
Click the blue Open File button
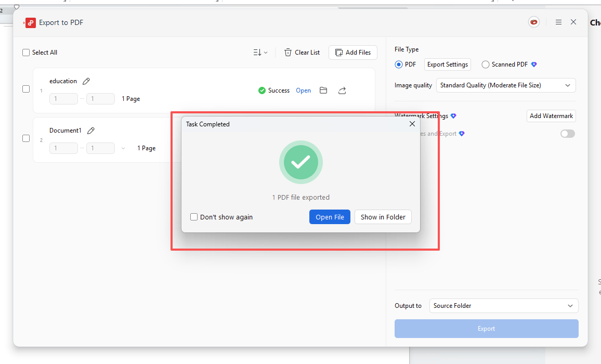pos(330,217)
